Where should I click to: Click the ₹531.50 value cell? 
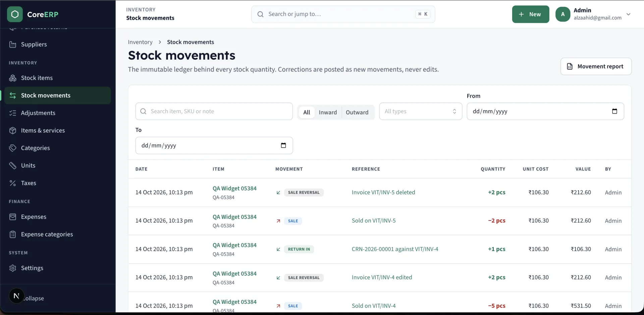[581, 306]
